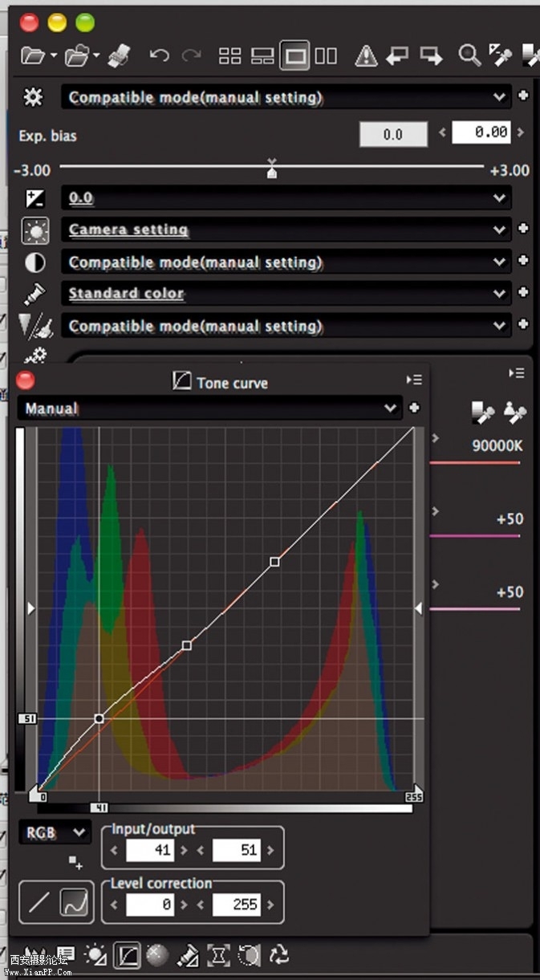Switch to the thumbnail grid view icon
Image resolution: width=540 pixels, height=980 pixels.
[230, 55]
